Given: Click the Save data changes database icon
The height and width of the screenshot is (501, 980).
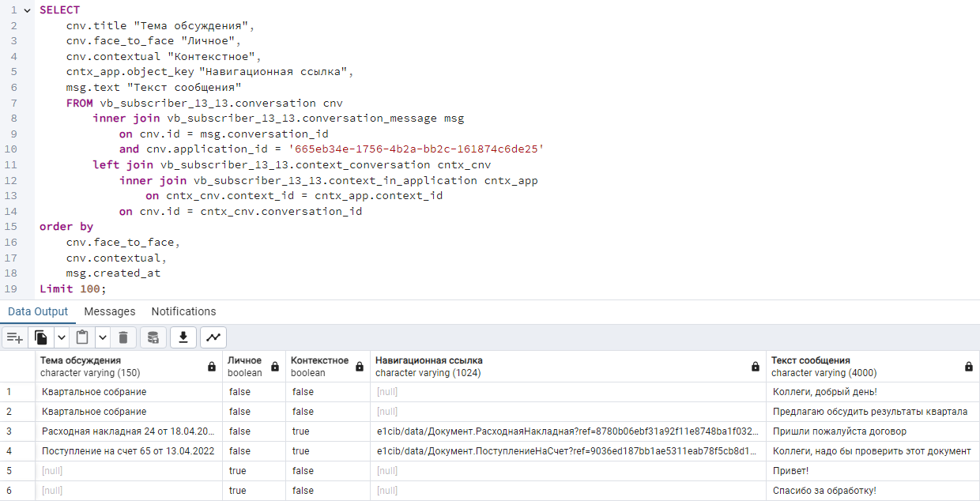Looking at the screenshot, I should tap(153, 337).
